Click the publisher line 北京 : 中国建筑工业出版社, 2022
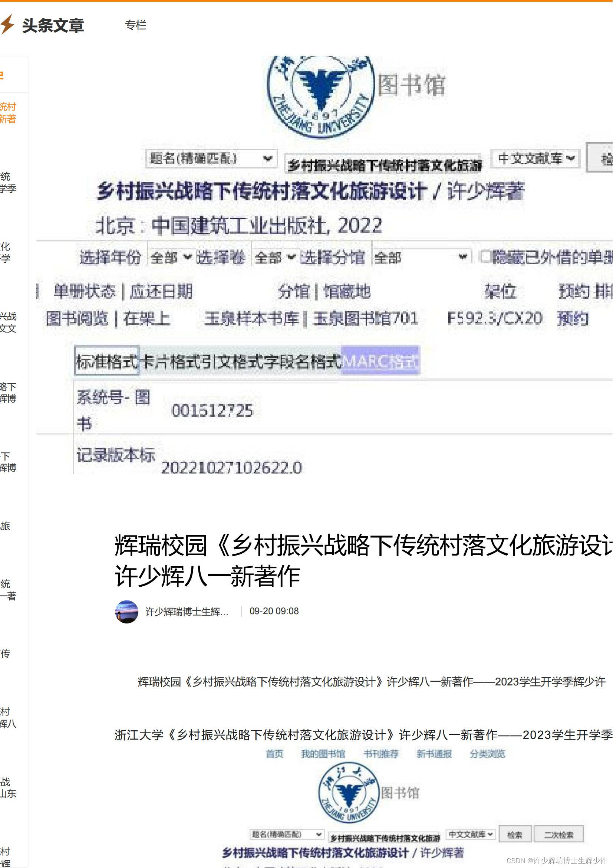This screenshot has height=868, width=613. tap(239, 226)
